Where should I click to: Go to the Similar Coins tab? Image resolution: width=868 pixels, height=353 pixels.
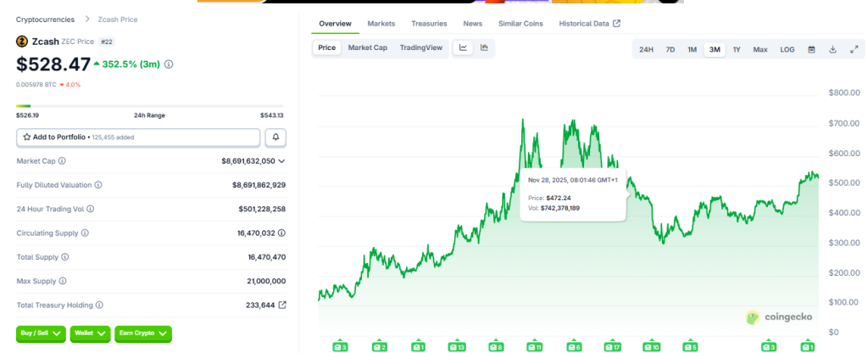click(x=520, y=24)
